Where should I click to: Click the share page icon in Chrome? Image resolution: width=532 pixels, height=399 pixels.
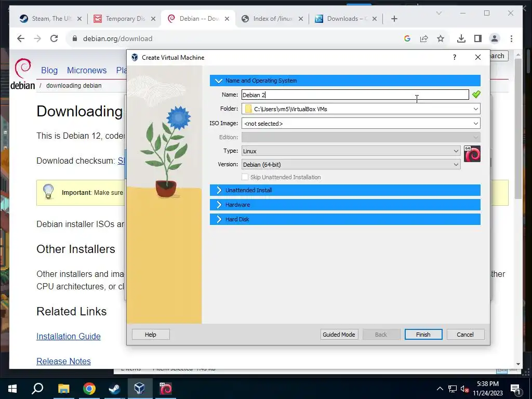[x=424, y=38]
